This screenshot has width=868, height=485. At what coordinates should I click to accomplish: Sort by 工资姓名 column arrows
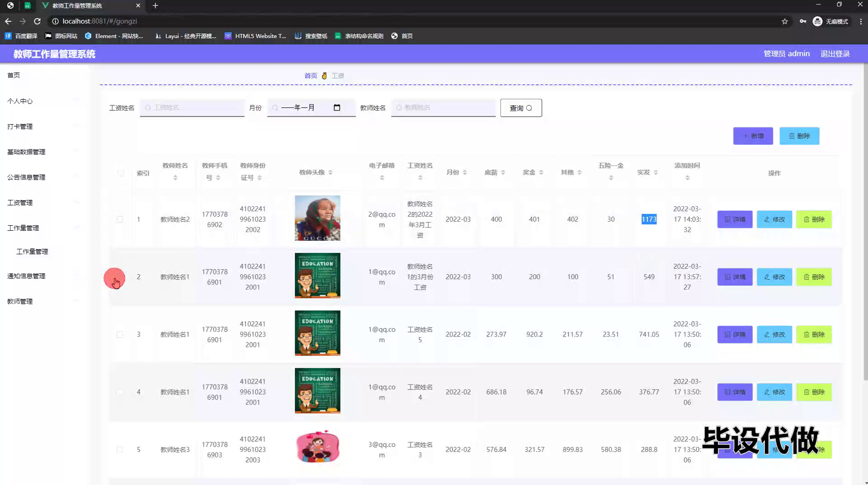(420, 178)
